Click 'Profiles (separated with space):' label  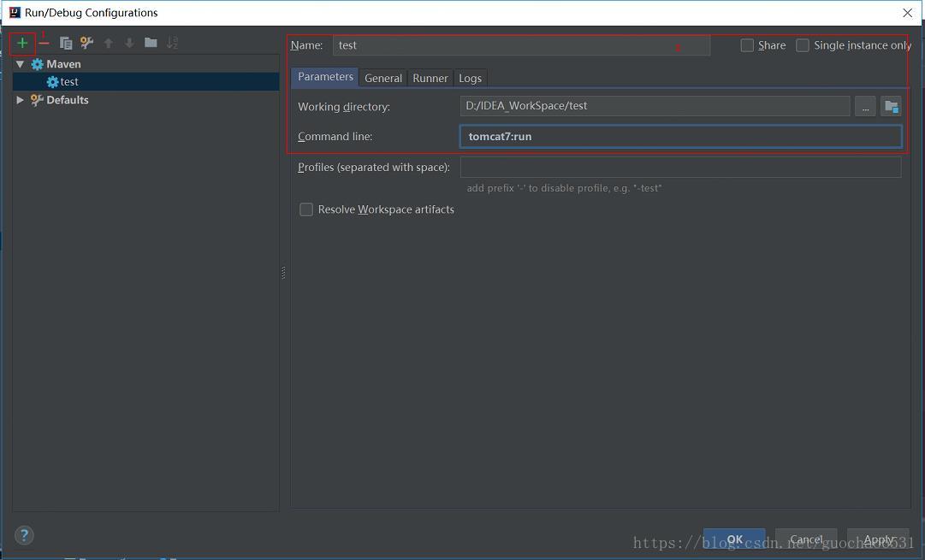coord(374,168)
